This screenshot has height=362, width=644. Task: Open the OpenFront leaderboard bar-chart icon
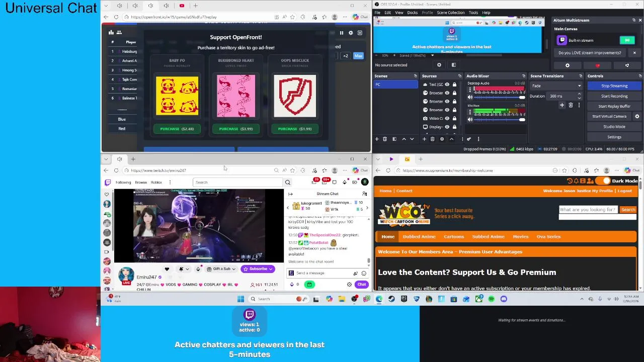111,33
